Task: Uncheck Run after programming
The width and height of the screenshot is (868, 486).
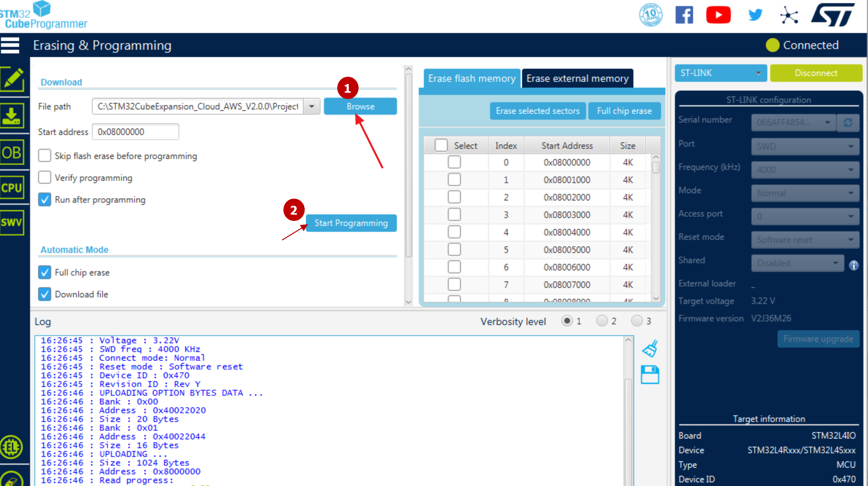Action: click(45, 200)
